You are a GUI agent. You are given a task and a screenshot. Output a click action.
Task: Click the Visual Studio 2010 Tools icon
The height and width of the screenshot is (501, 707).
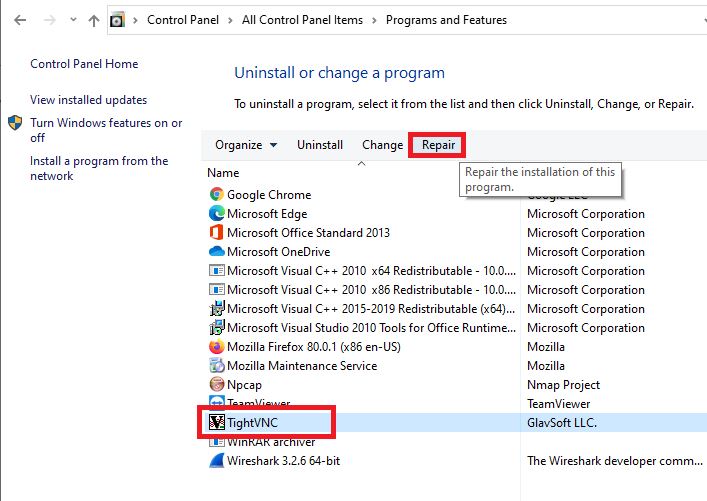click(x=216, y=327)
